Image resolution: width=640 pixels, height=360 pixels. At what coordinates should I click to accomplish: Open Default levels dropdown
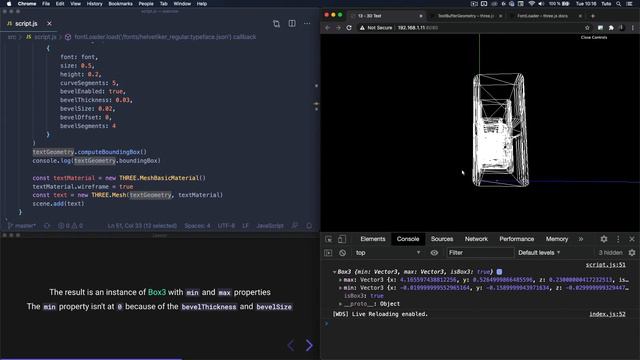pos(539,253)
